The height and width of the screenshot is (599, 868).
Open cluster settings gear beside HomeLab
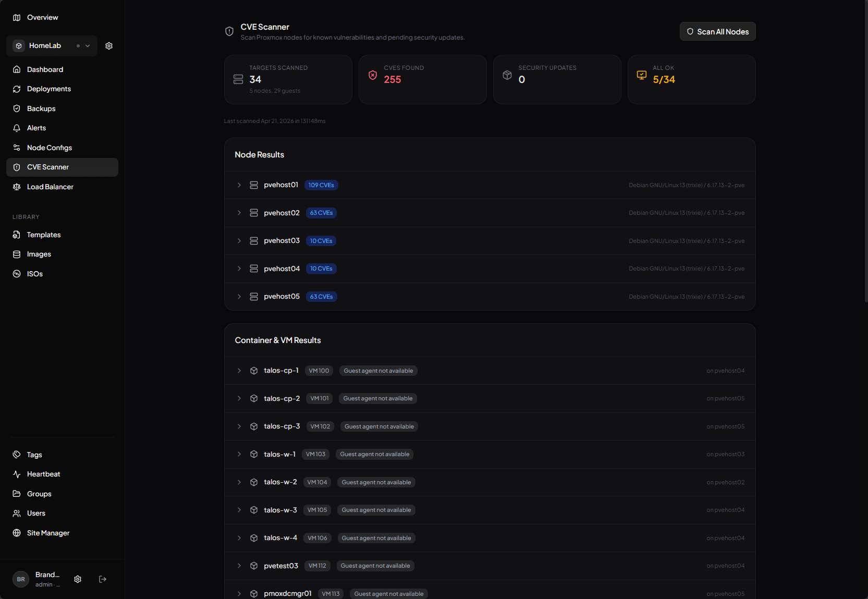(x=109, y=46)
